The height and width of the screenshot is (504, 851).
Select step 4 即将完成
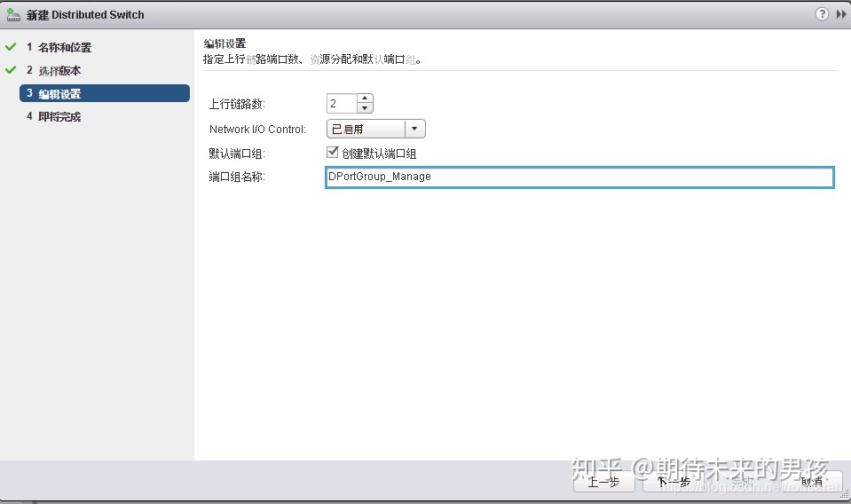pyautogui.click(x=54, y=116)
